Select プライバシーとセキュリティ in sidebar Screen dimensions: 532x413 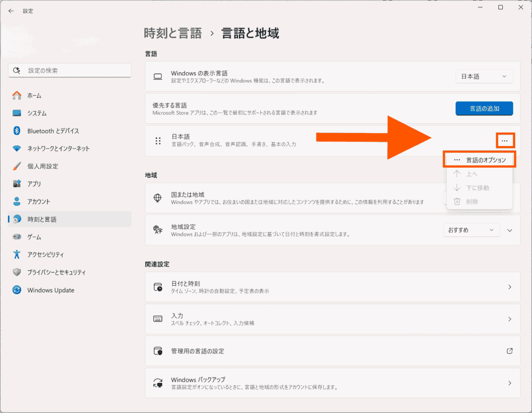coord(70,272)
